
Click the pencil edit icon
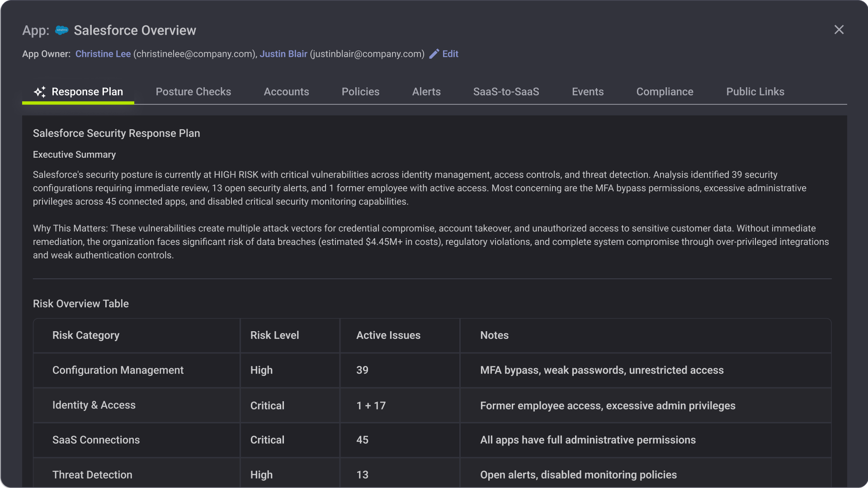pyautogui.click(x=434, y=54)
